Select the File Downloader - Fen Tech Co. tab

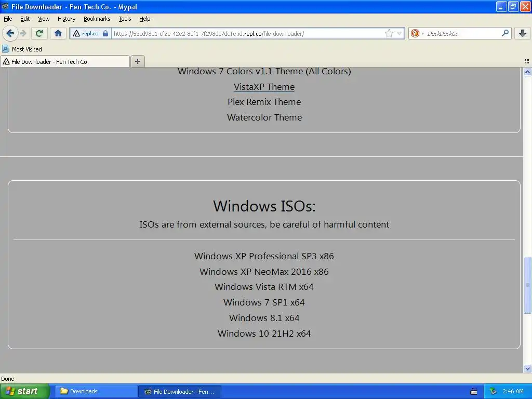(x=65, y=61)
